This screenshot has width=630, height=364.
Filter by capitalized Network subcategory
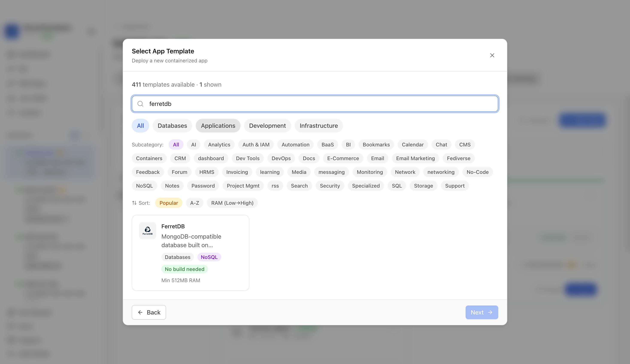tap(405, 172)
